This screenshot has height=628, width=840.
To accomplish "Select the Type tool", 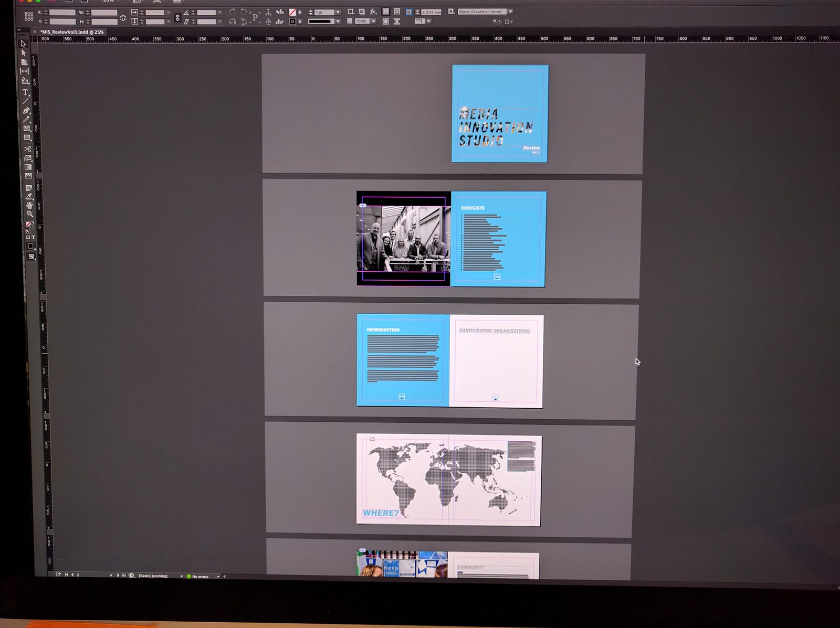I will [25, 92].
